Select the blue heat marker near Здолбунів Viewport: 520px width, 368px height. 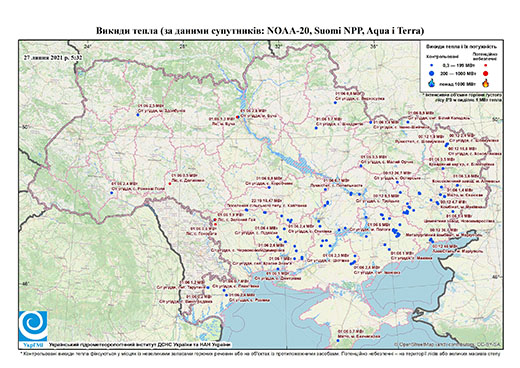pos(137,115)
